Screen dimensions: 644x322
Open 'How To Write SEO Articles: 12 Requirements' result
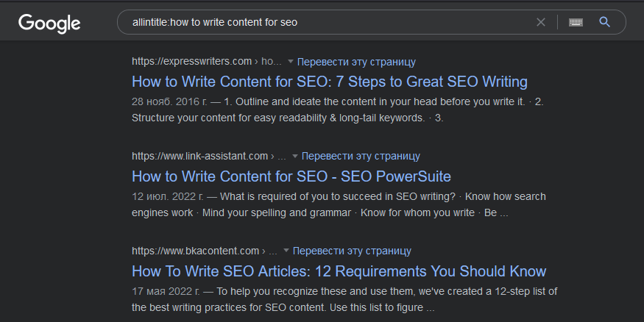[339, 271]
